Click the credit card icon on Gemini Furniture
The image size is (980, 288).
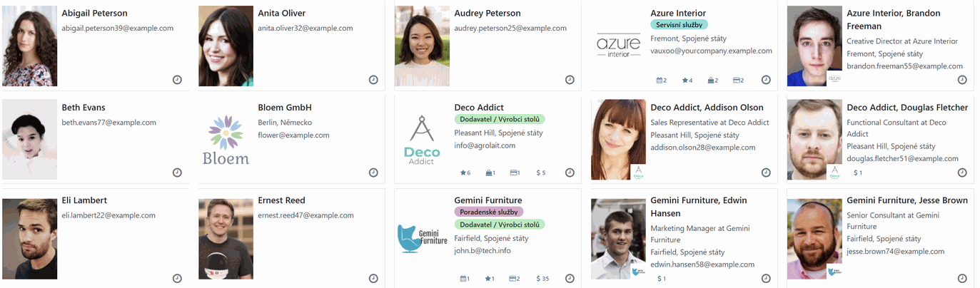(x=514, y=279)
